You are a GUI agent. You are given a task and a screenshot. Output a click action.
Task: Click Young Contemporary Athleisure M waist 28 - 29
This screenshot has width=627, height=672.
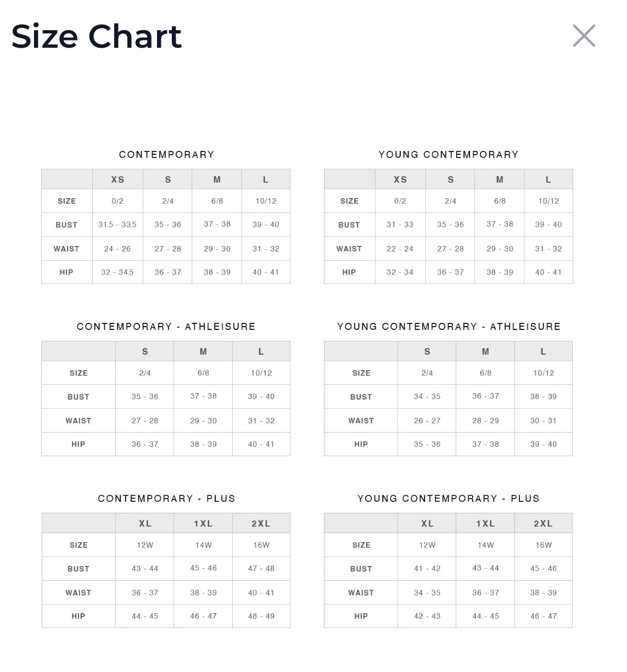tap(485, 421)
